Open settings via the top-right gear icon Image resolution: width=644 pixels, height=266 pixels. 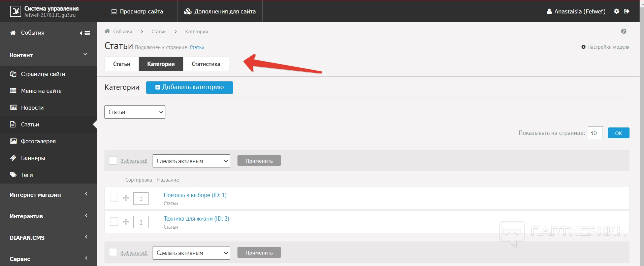pyautogui.click(x=616, y=11)
